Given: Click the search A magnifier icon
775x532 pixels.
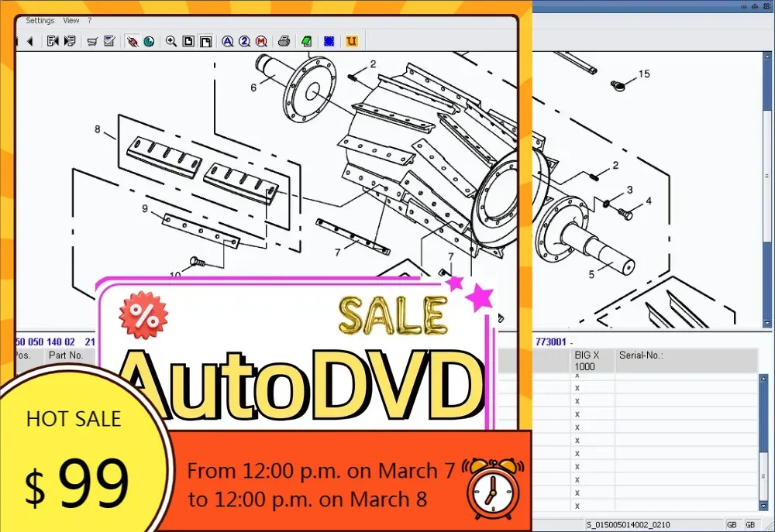Looking at the screenshot, I should tap(227, 42).
